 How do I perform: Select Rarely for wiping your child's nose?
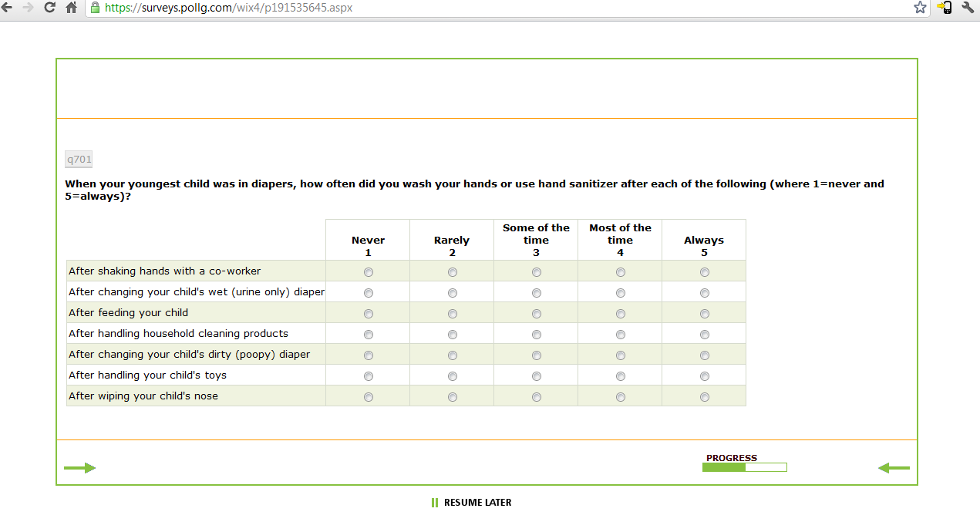point(452,397)
